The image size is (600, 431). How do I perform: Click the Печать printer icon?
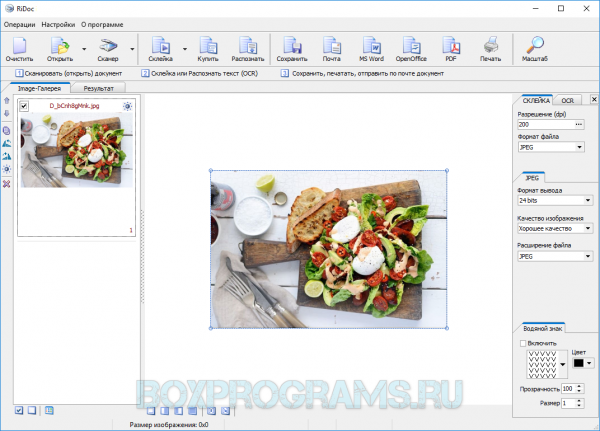491,46
